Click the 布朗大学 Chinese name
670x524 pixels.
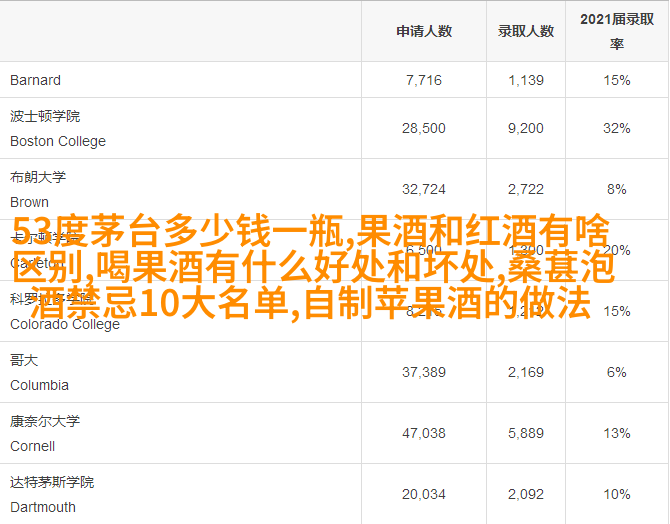pyautogui.click(x=38, y=177)
